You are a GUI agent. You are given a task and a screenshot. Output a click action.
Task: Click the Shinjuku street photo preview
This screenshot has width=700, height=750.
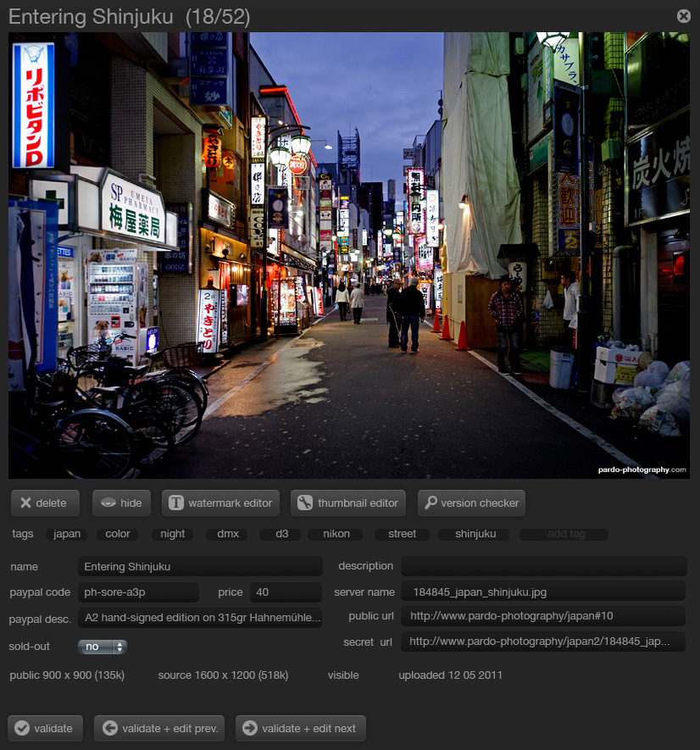click(x=349, y=254)
